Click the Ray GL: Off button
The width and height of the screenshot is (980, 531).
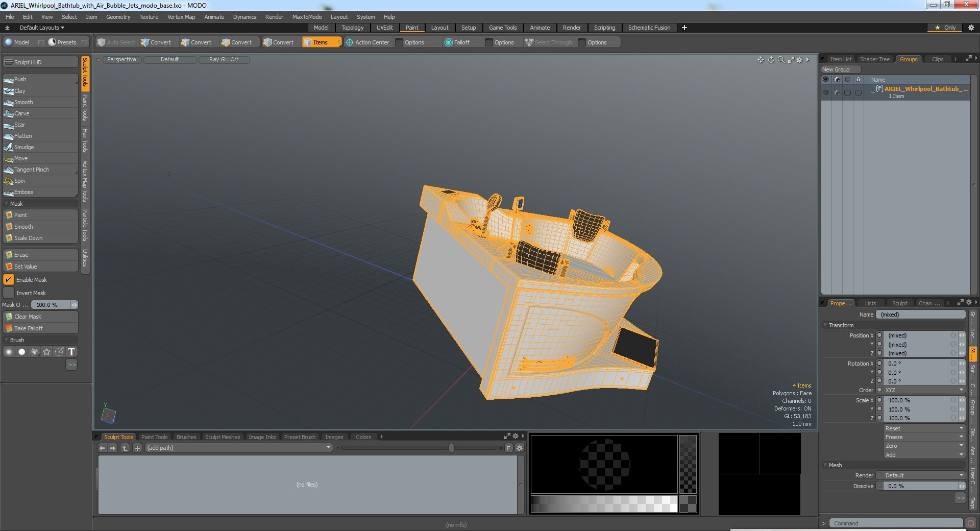(224, 60)
